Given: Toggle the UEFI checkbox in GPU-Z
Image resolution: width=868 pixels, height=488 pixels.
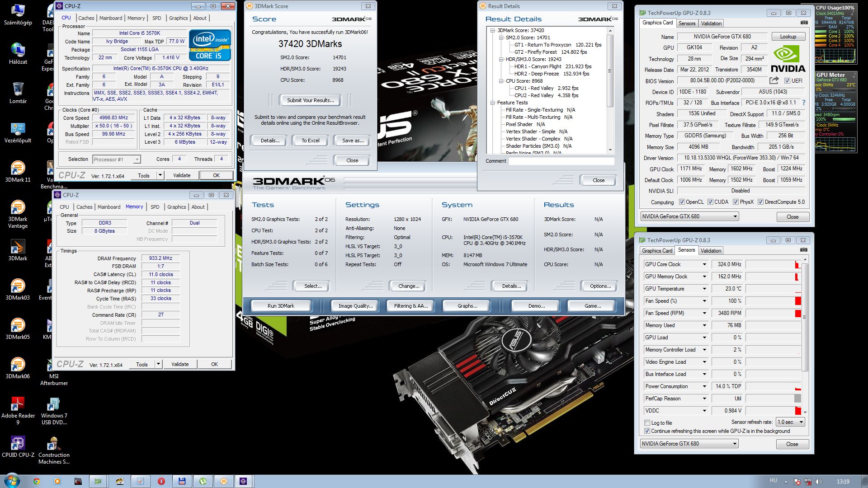Looking at the screenshot, I should coord(787,80).
